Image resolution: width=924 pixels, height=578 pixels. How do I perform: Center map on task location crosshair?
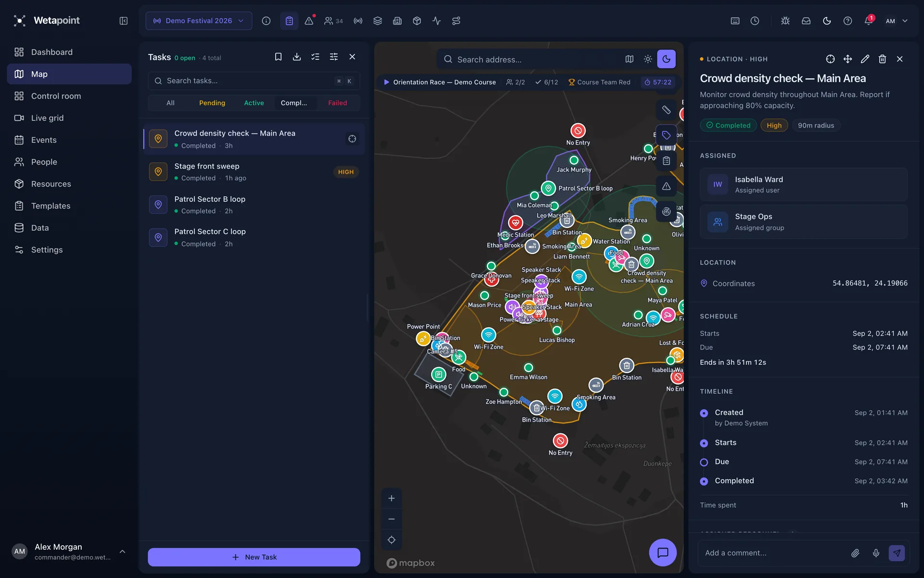[x=830, y=59]
